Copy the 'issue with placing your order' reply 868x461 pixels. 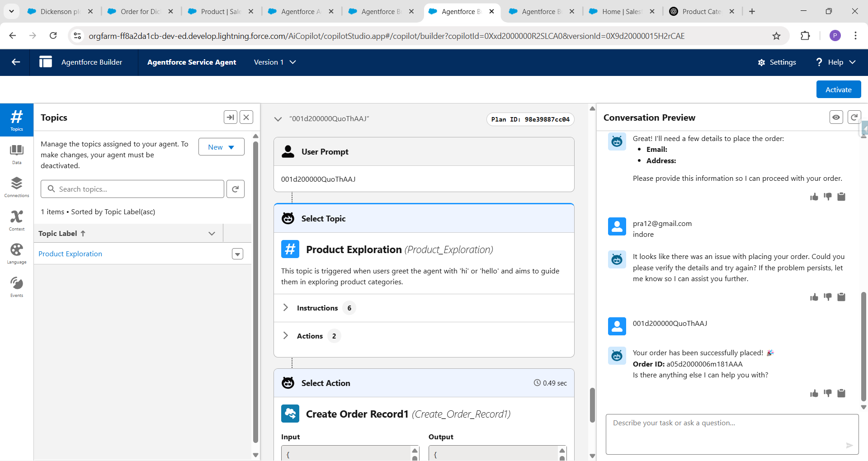(x=841, y=297)
